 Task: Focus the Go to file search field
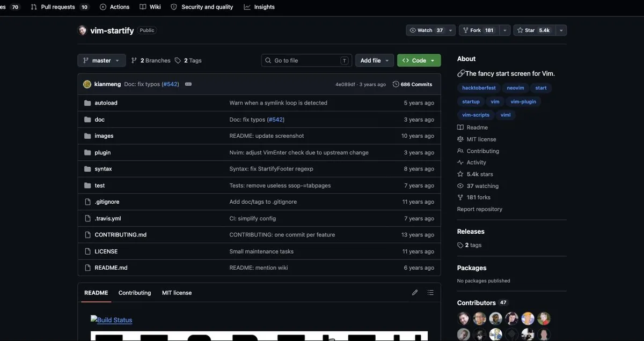point(306,61)
